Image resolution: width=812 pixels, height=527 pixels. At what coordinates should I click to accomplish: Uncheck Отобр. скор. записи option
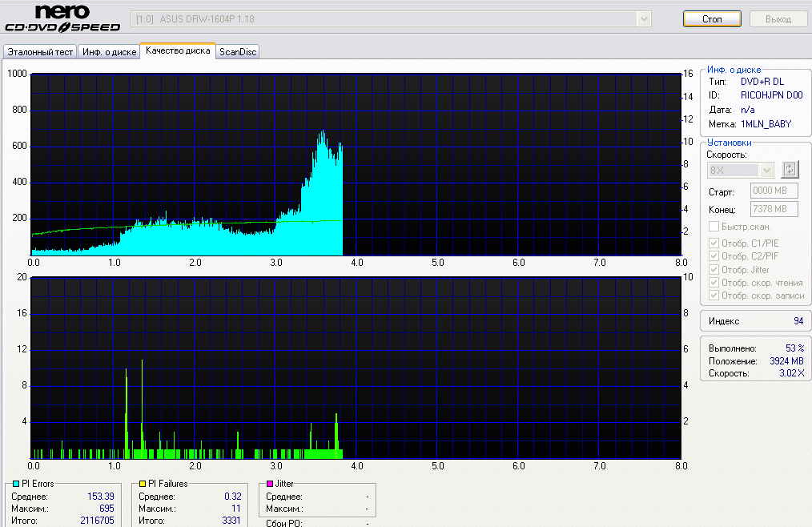(x=714, y=296)
